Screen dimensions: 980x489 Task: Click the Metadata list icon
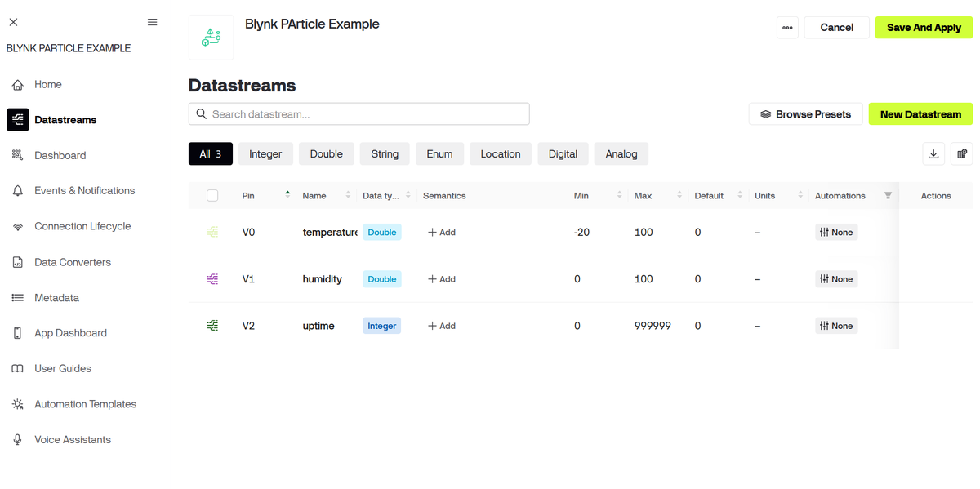18,298
